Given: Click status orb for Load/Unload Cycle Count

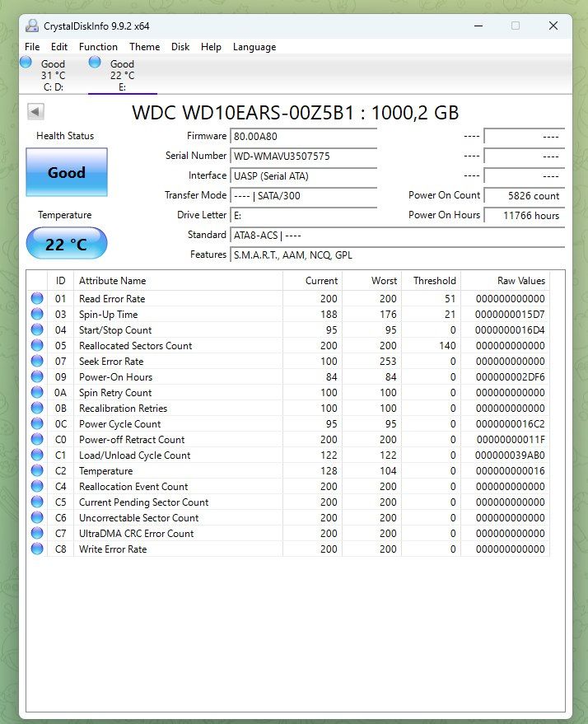Looking at the screenshot, I should [37, 455].
